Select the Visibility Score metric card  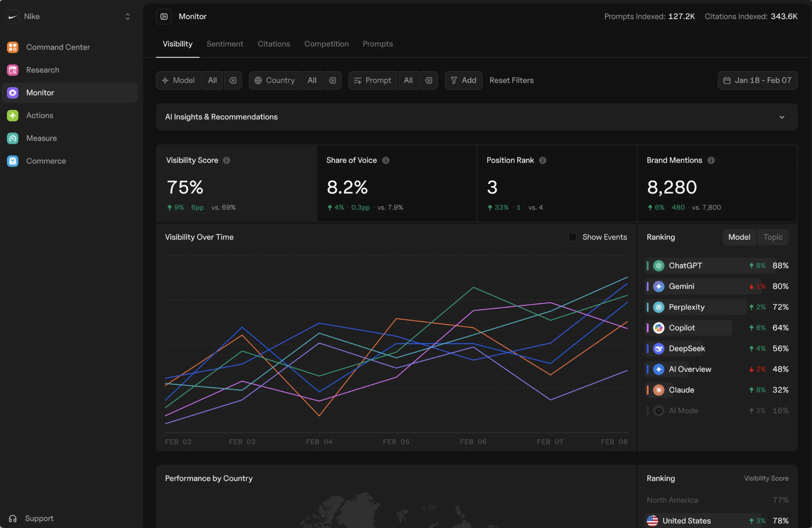click(x=237, y=183)
